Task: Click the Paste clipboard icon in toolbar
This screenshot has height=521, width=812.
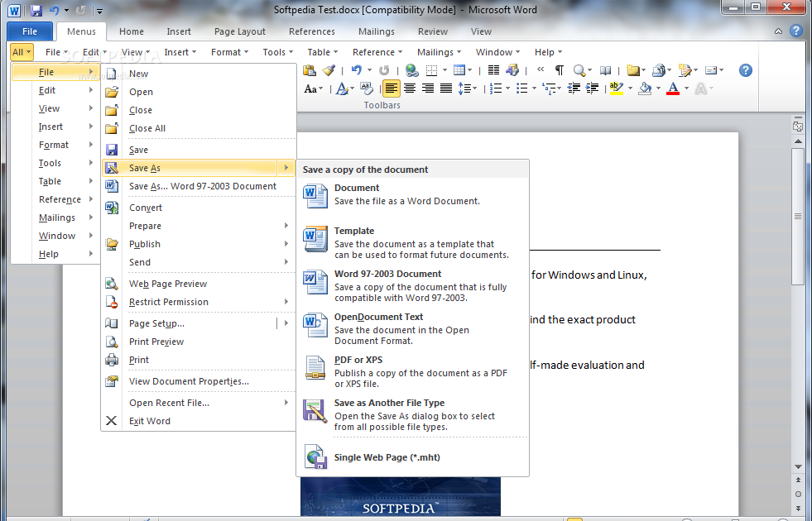Action: tap(310, 70)
